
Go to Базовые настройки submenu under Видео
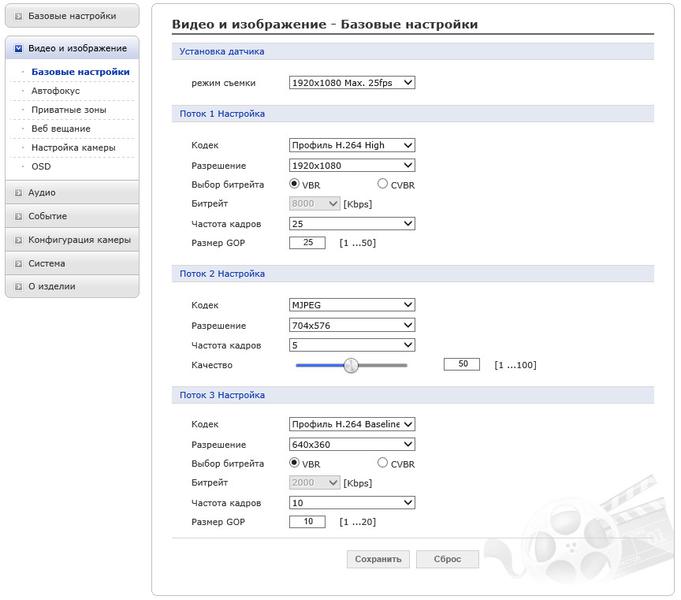point(80,72)
